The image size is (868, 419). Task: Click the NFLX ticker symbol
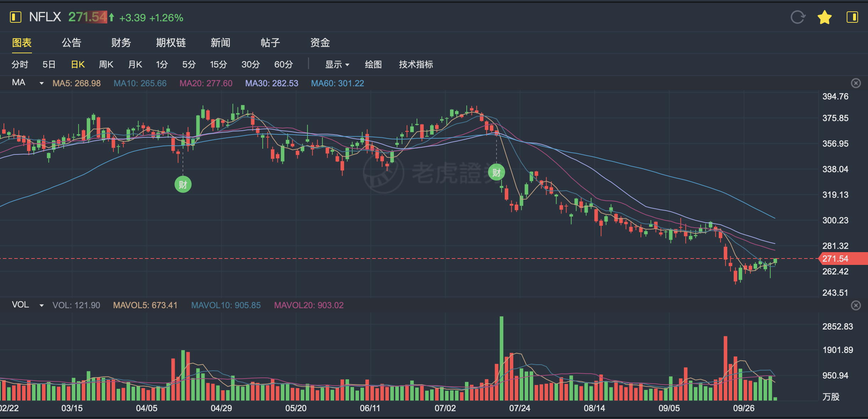[45, 17]
